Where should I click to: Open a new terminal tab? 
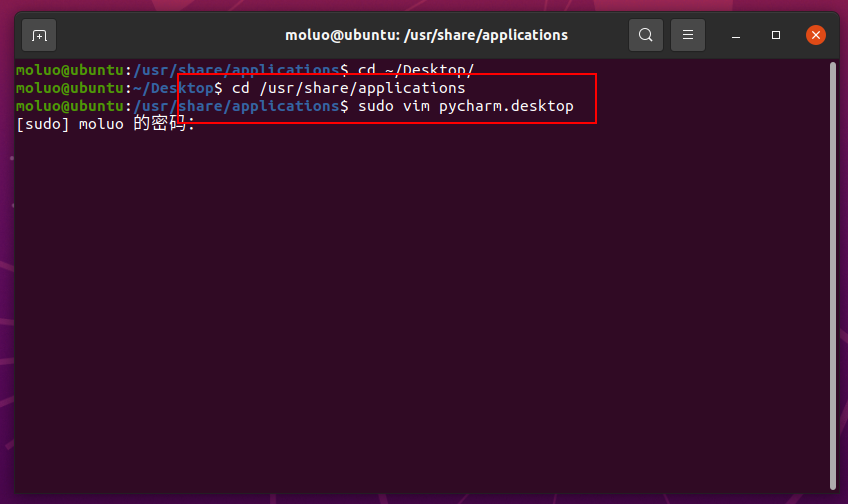coord(39,35)
